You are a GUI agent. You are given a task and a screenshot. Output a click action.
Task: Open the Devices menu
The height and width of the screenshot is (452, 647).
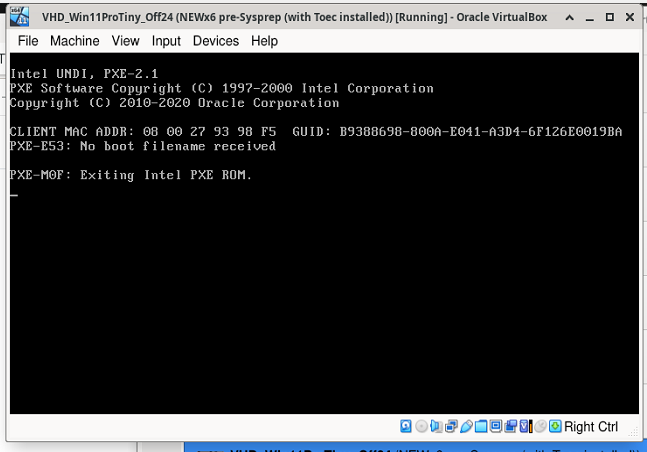[x=216, y=41]
